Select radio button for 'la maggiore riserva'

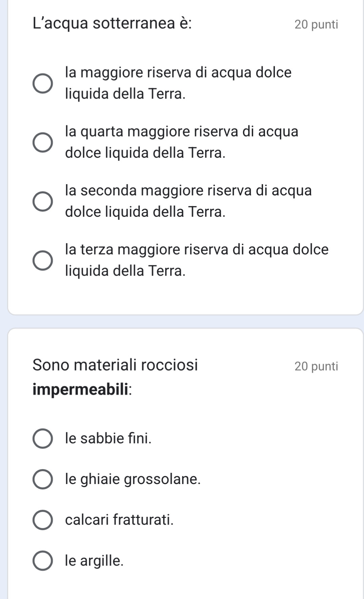point(43,83)
